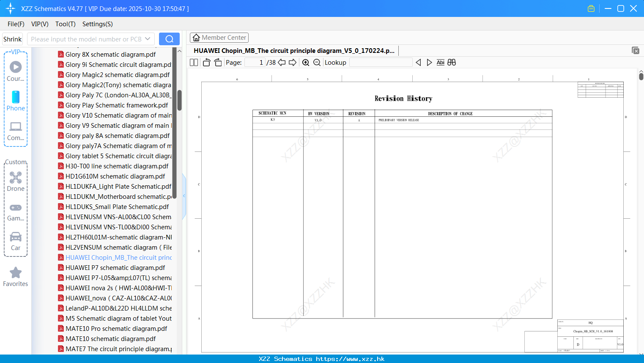The image size is (644, 363).
Task: Open Glory Magic2 schematic diagram.pdf
Action: coord(114,74)
